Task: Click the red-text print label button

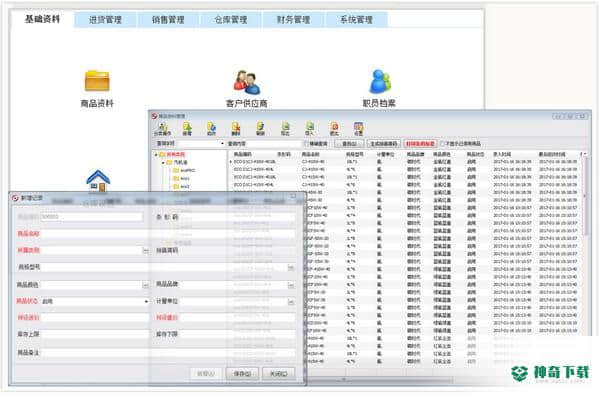Action: coord(420,144)
